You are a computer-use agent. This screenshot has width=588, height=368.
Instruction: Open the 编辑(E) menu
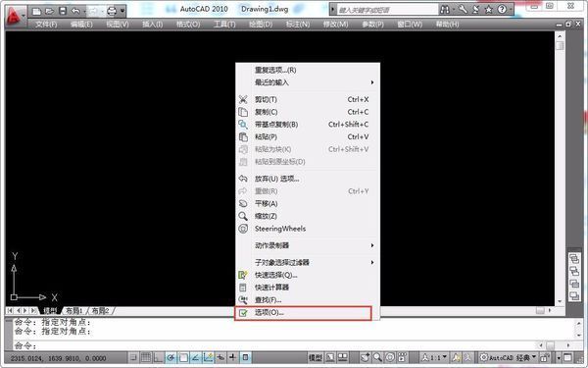[x=81, y=25]
